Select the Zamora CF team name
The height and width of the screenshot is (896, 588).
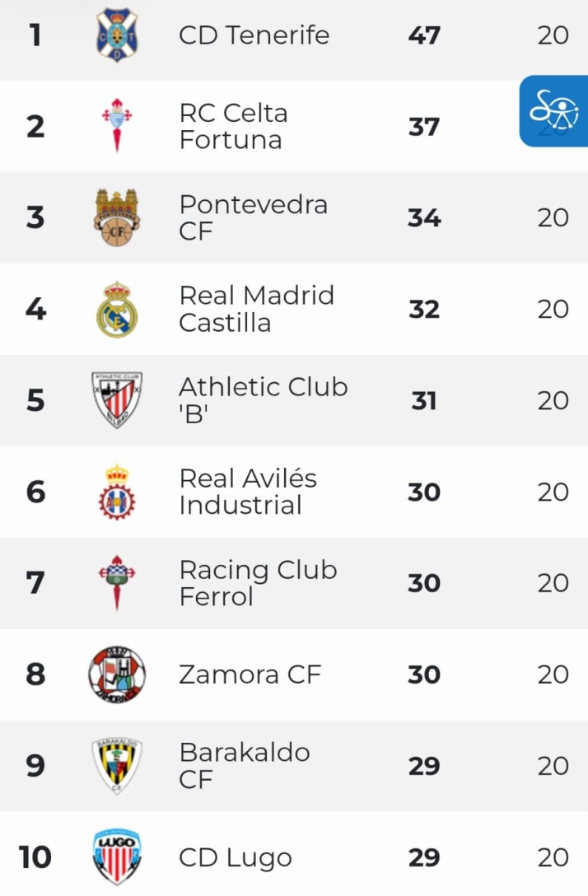(250, 674)
